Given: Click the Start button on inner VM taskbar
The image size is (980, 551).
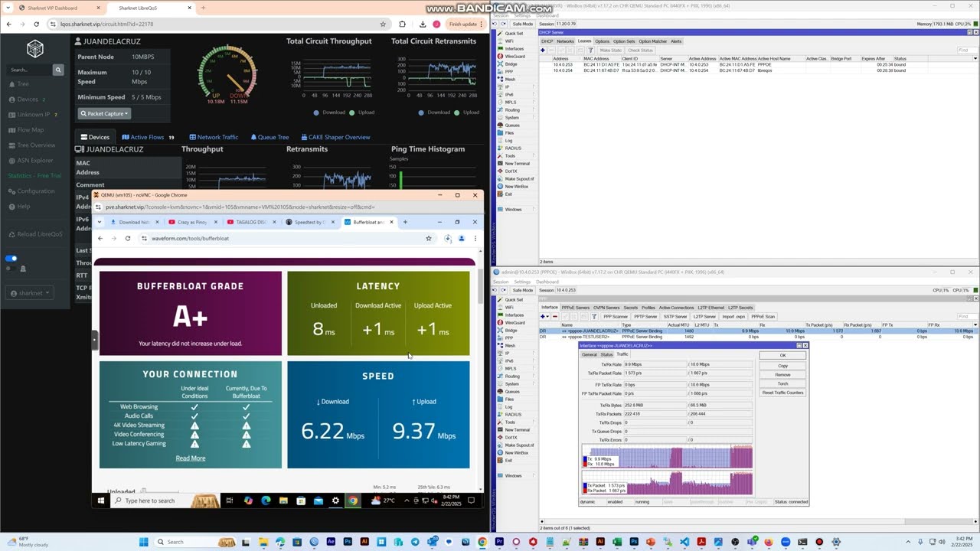Looking at the screenshot, I should [x=100, y=500].
